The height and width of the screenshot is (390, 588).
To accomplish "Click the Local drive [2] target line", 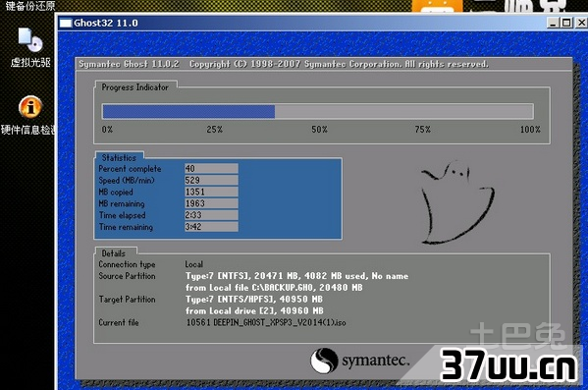I will click(254, 310).
